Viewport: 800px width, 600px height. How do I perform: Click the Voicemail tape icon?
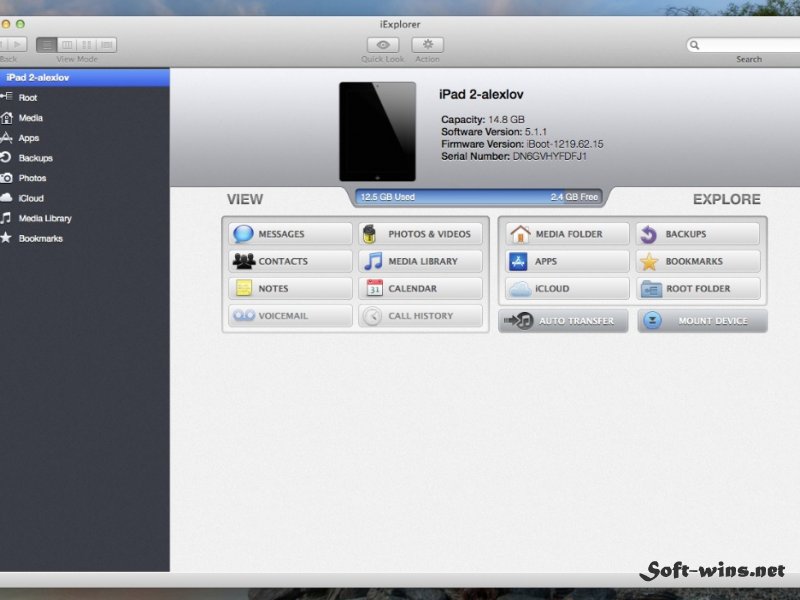pyautogui.click(x=244, y=316)
